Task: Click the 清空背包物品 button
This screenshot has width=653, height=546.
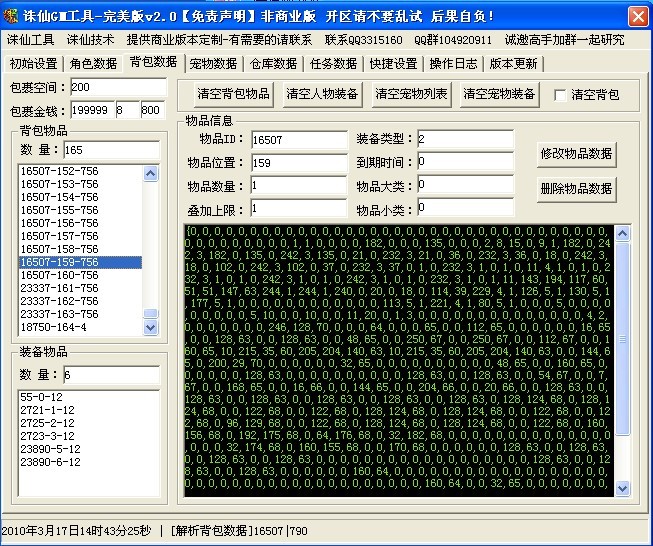Action: pos(231,95)
